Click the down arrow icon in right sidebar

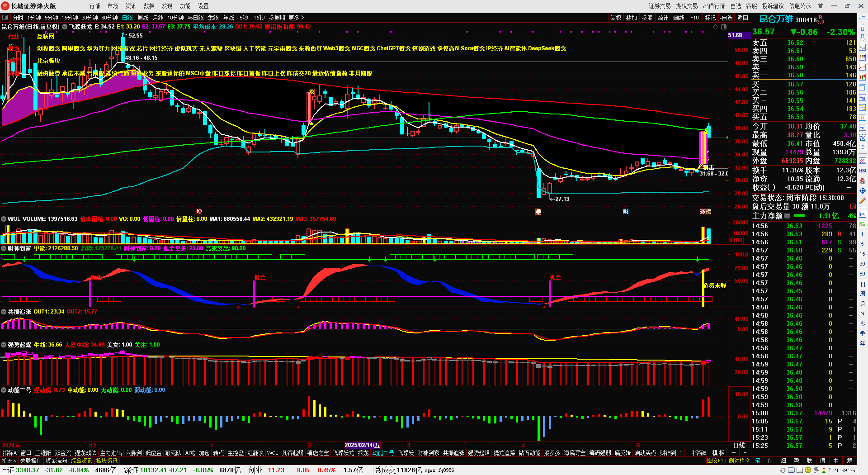(x=862, y=37)
